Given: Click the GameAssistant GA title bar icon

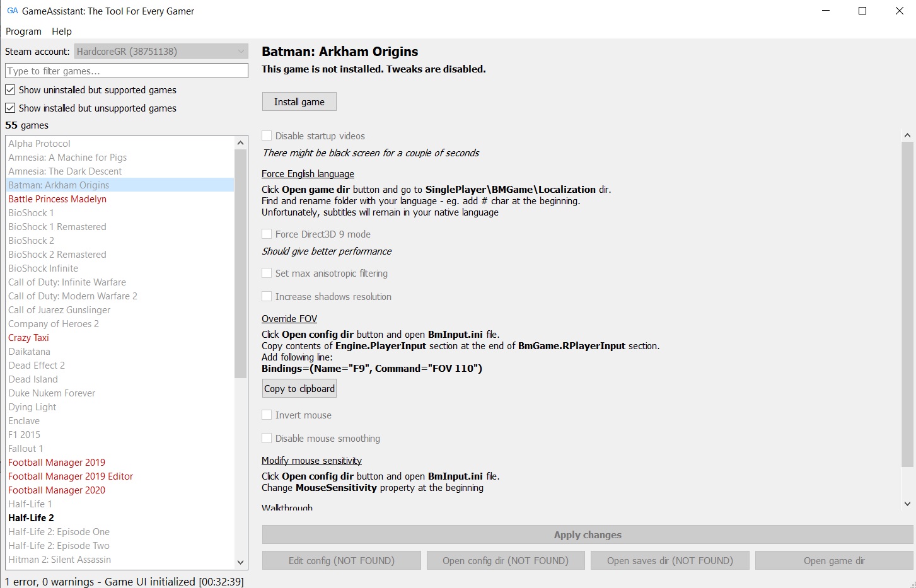Looking at the screenshot, I should [12, 11].
